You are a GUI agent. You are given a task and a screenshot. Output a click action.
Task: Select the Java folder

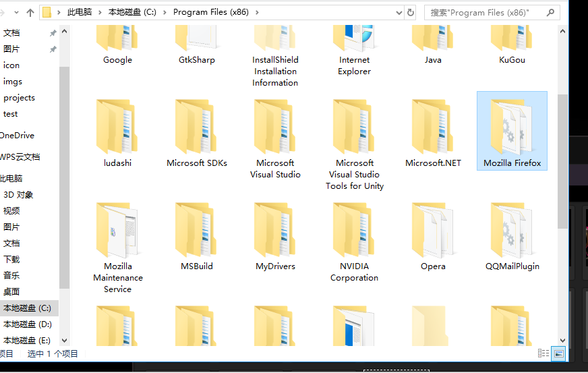coord(433,45)
